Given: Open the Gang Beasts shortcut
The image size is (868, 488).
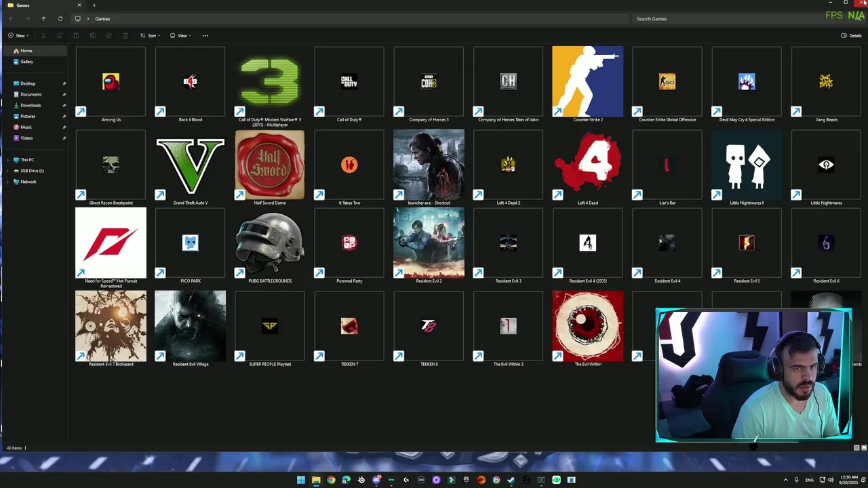Looking at the screenshot, I should (826, 85).
